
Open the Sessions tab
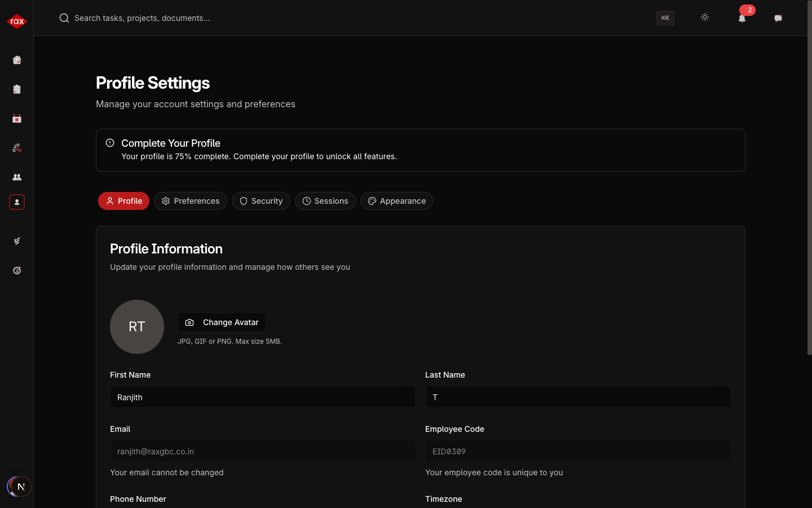(325, 201)
